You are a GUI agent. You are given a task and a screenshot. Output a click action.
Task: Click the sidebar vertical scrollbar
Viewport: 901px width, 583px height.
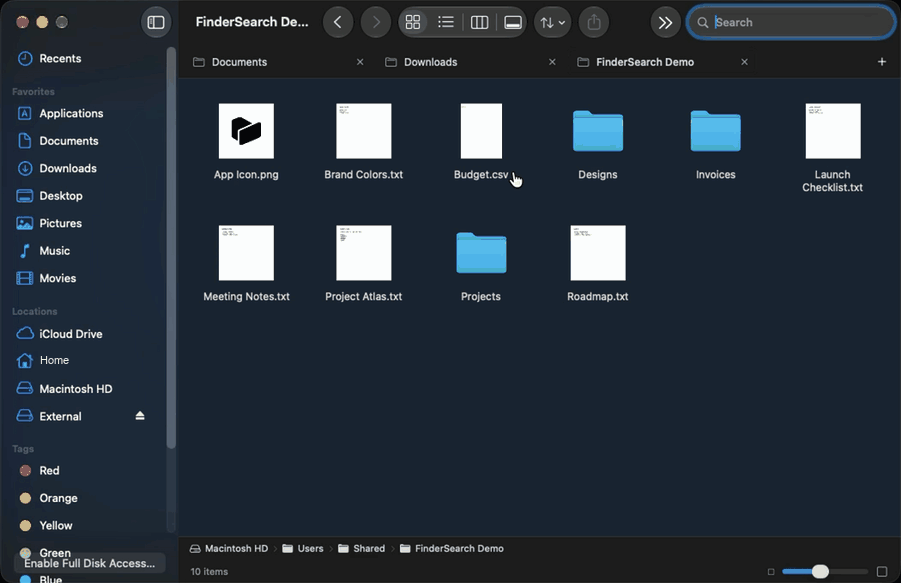click(x=171, y=247)
